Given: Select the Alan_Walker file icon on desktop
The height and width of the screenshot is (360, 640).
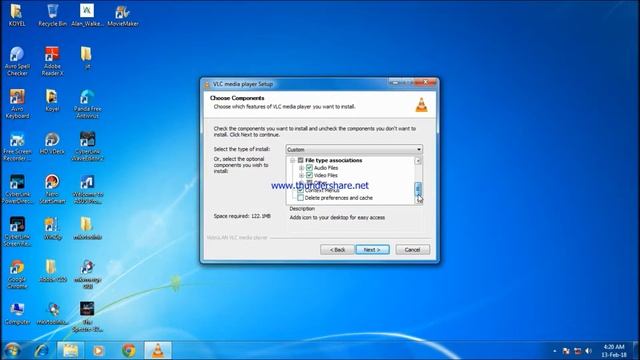Looking at the screenshot, I should [x=87, y=15].
